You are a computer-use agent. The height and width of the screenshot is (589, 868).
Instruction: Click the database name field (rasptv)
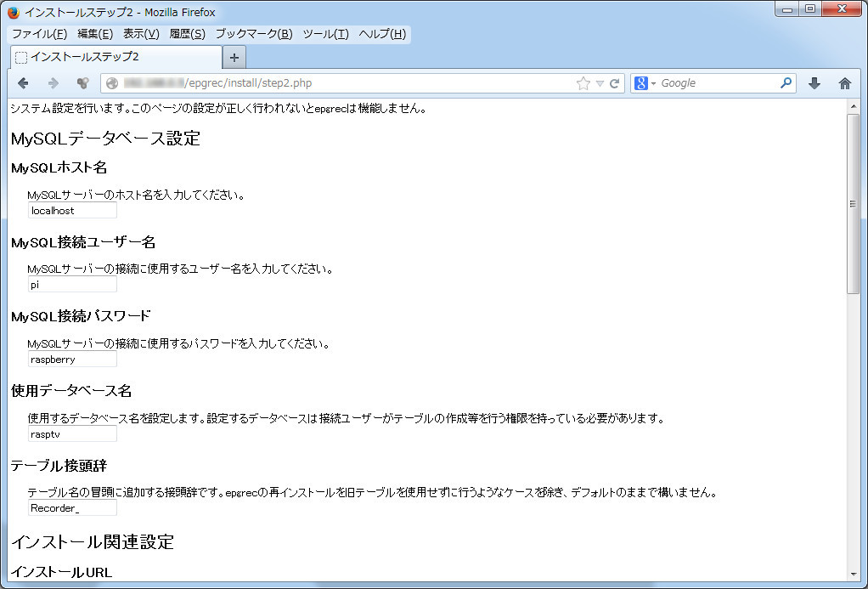point(72,433)
